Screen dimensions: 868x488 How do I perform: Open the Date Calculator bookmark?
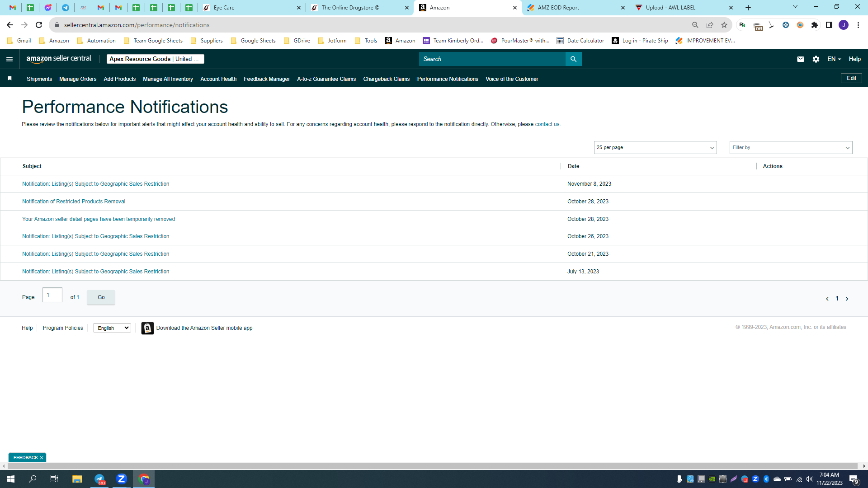580,41
